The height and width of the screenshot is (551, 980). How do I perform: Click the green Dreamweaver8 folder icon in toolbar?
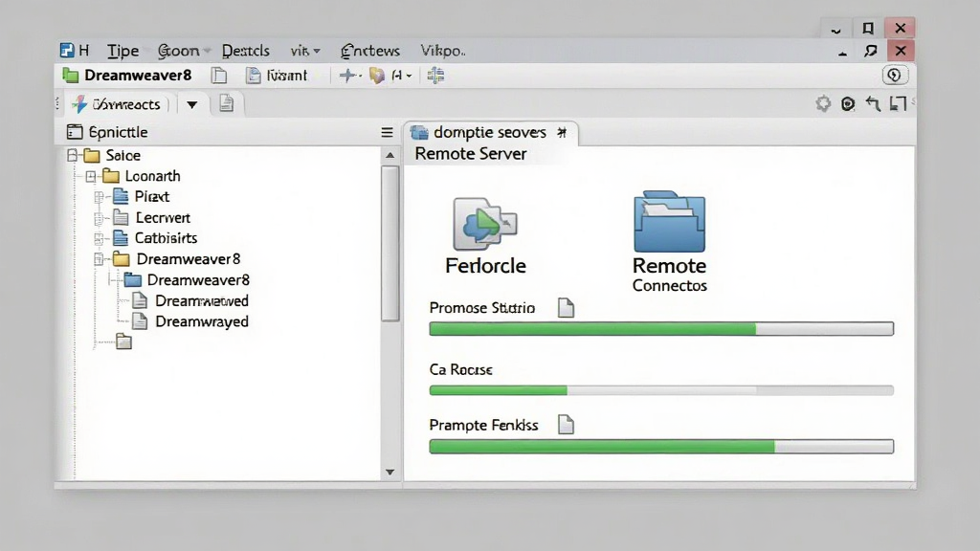coord(71,76)
